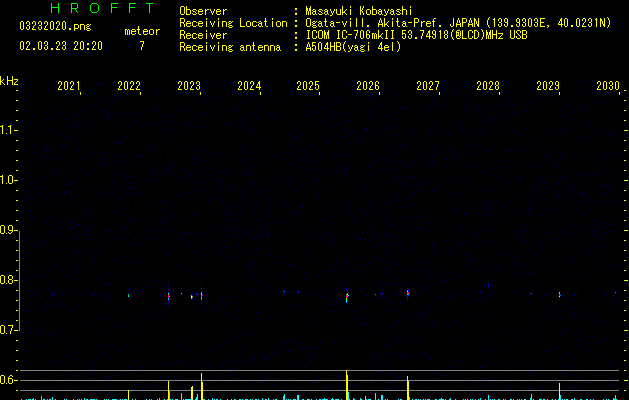Click the Observer label
Viewport: 629px width, 400px height.
203,11
